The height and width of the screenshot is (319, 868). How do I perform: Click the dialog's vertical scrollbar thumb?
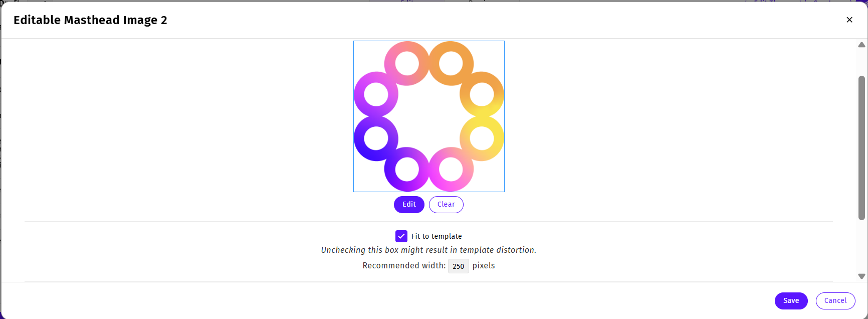point(861,148)
